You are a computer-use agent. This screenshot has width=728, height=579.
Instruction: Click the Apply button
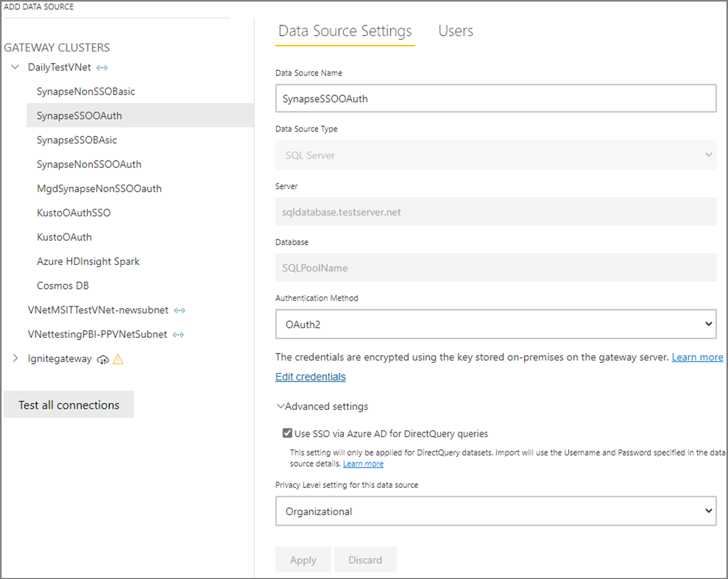point(303,559)
